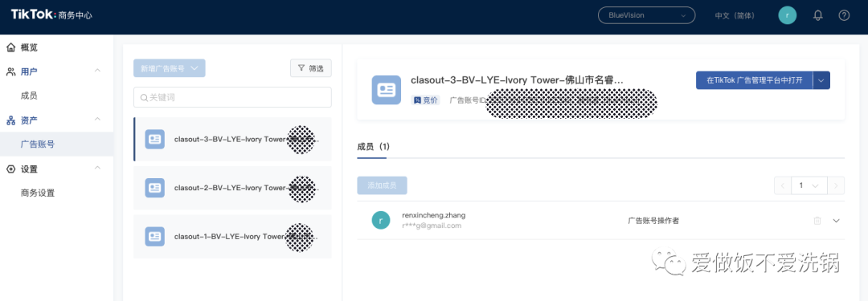This screenshot has height=301, width=868.
Task: Open dropdown arrow beside 在TikTok广告管理平台中打开
Action: [821, 80]
